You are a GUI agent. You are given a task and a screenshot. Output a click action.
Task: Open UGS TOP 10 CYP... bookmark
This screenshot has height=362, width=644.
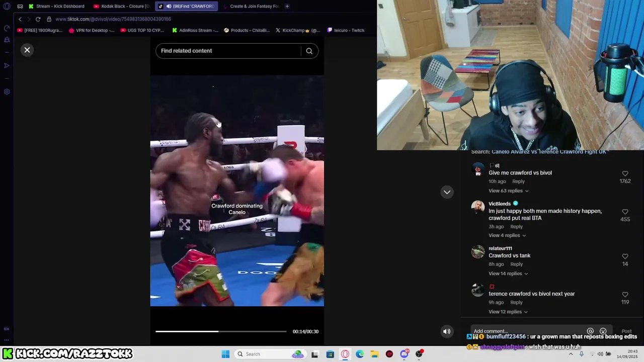click(x=142, y=30)
